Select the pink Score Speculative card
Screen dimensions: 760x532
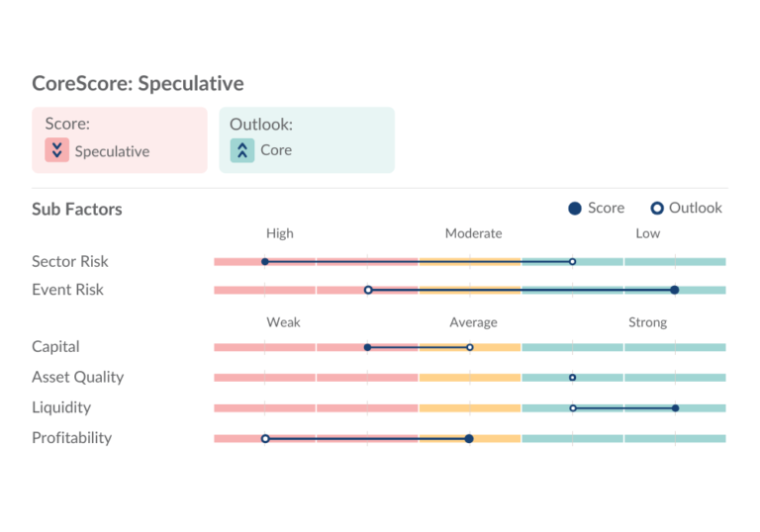[120, 139]
